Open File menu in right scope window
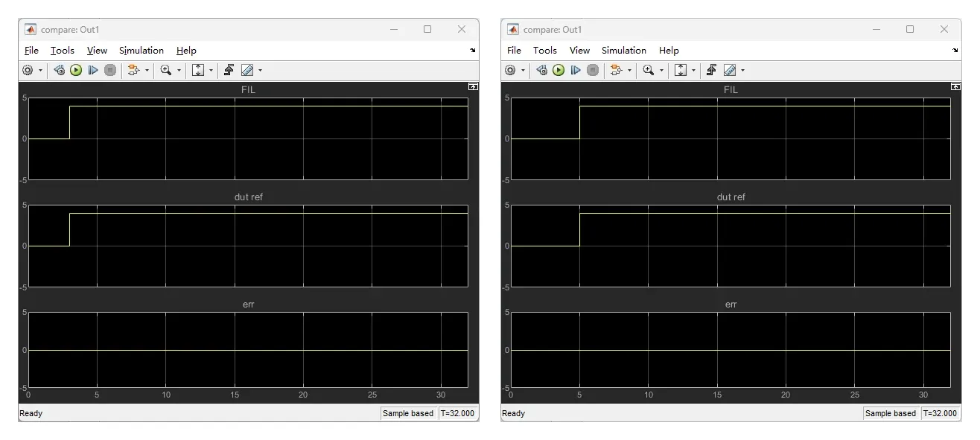This screenshot has height=440, width=980. point(514,51)
